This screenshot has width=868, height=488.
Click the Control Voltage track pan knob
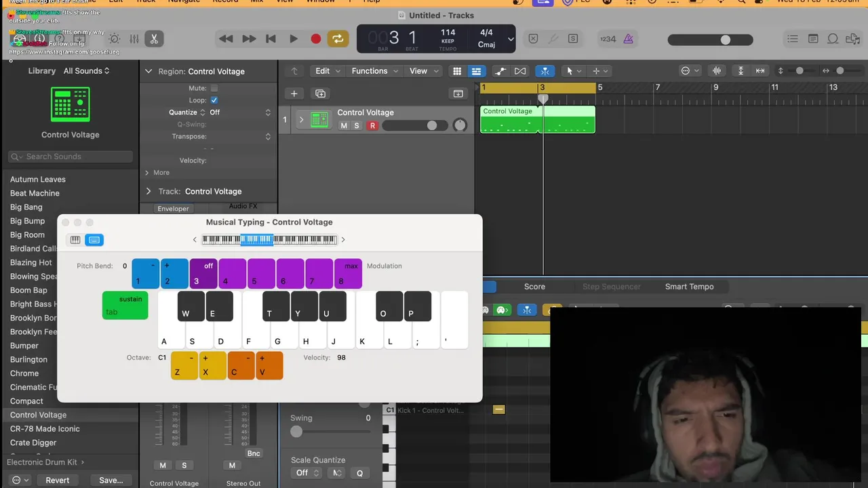[460, 125]
